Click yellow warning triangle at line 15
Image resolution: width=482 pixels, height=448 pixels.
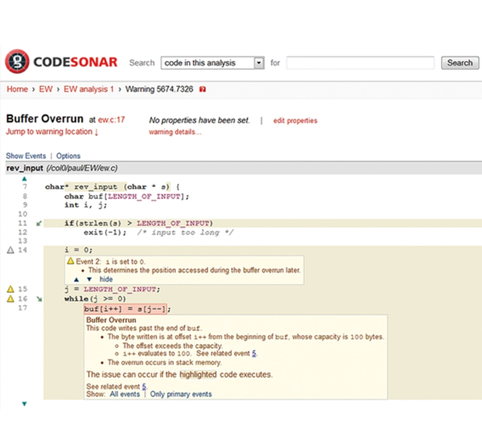point(11,289)
